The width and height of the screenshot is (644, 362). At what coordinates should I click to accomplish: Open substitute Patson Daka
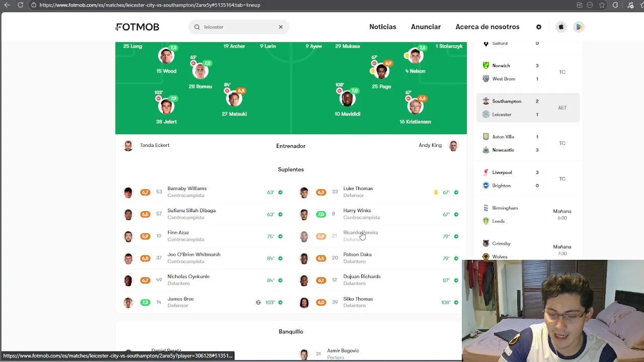379,258
